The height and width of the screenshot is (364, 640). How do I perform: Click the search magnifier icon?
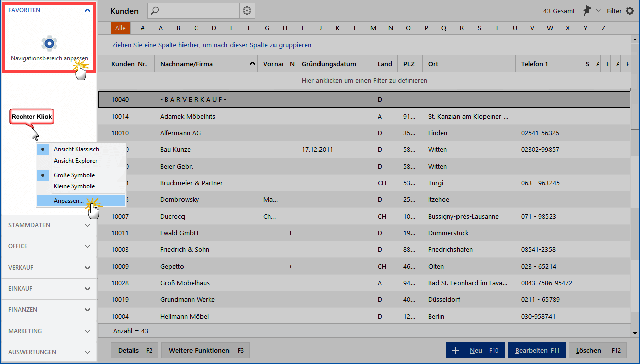[155, 11]
